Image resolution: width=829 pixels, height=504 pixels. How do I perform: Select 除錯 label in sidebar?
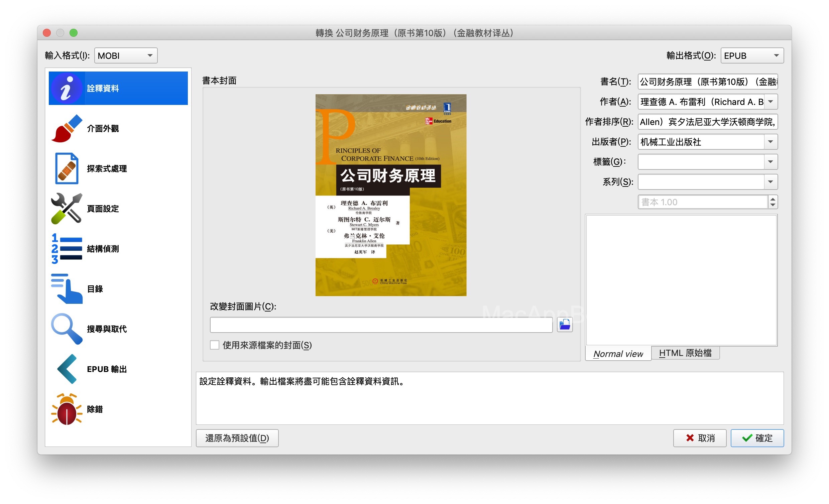95,409
